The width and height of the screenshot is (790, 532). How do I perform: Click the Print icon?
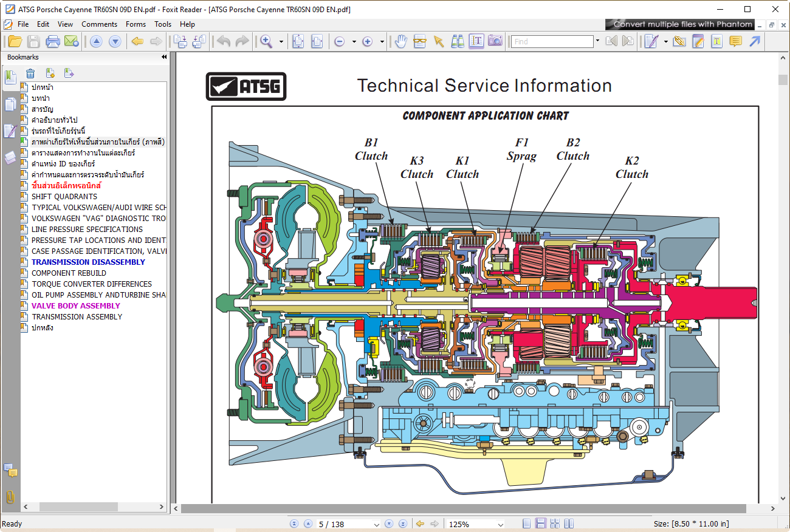53,41
